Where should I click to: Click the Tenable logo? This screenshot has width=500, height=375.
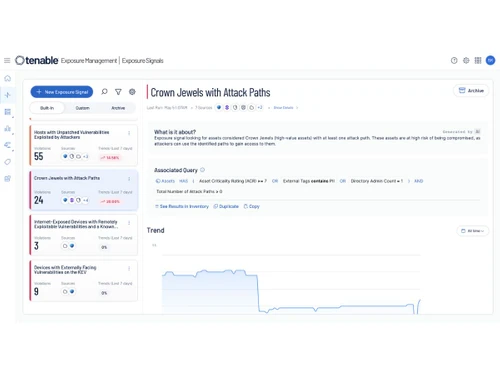(37, 60)
